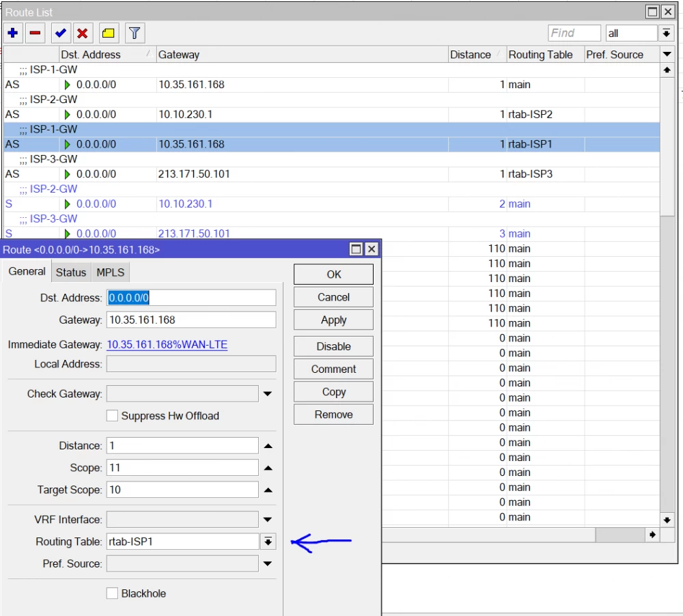Open the VRF Interface dropdown

coord(267,519)
